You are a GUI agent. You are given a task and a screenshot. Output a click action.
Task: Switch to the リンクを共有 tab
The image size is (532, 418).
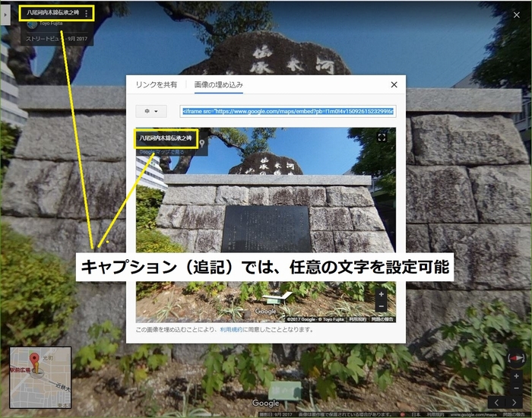tap(156, 85)
